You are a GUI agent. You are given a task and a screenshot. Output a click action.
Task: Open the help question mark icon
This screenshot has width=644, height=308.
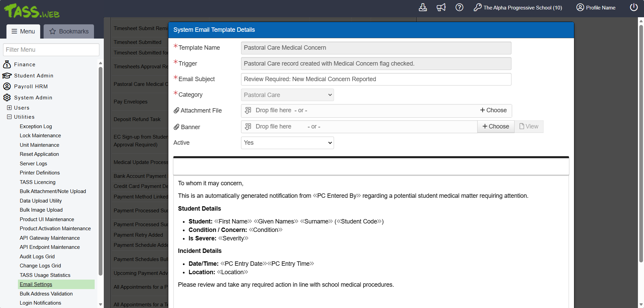pos(459,7)
